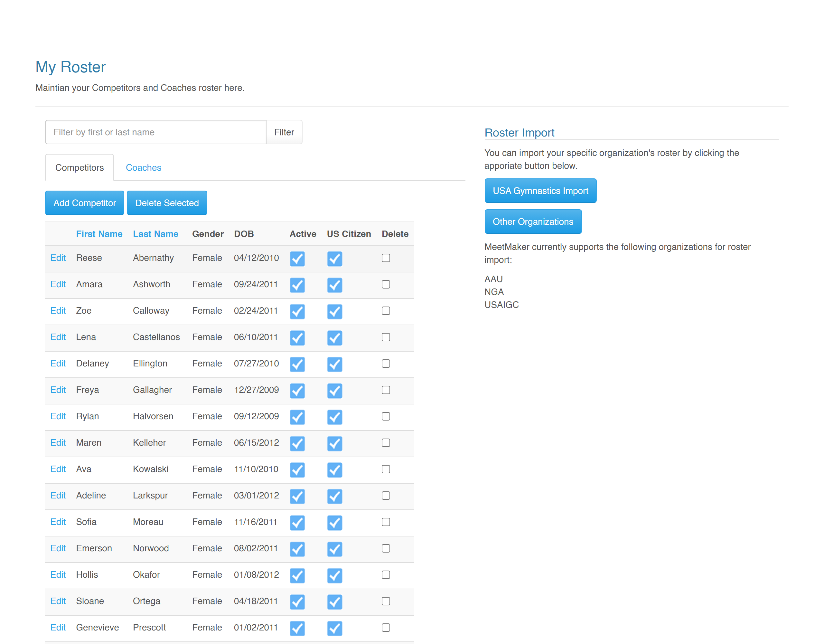
Task: Open Edit for Zoe Calloway
Action: click(58, 311)
